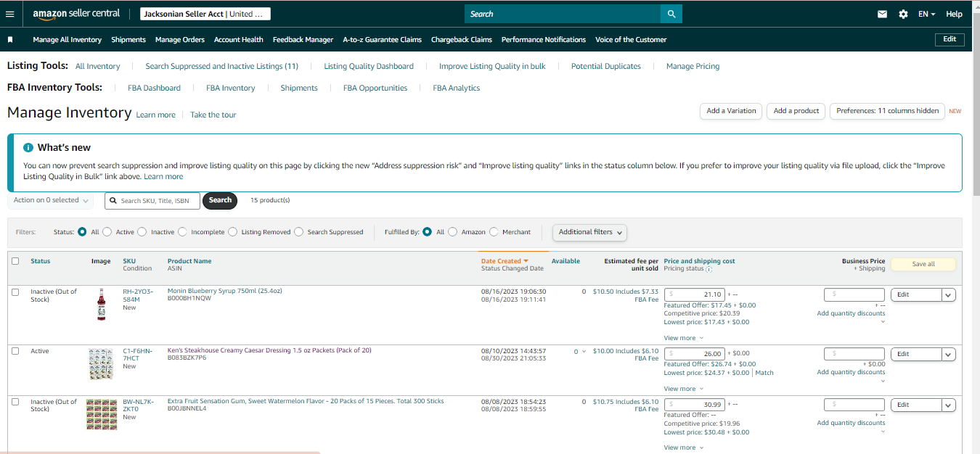This screenshot has width=980, height=454.
Task: Click into the Search SKU, Title, ISBN field
Action: tap(152, 201)
